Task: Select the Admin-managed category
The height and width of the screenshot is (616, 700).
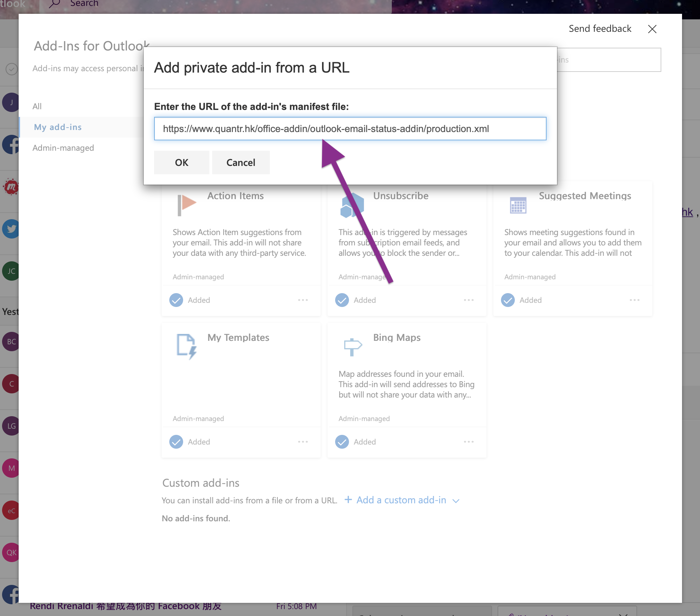Action: [x=63, y=148]
